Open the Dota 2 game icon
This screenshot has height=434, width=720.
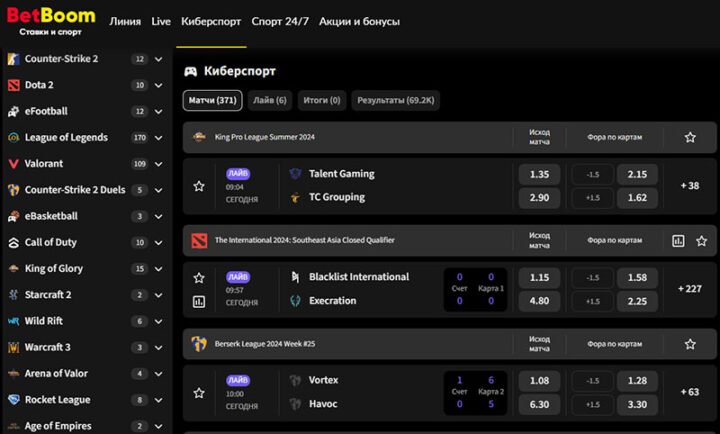point(14,85)
